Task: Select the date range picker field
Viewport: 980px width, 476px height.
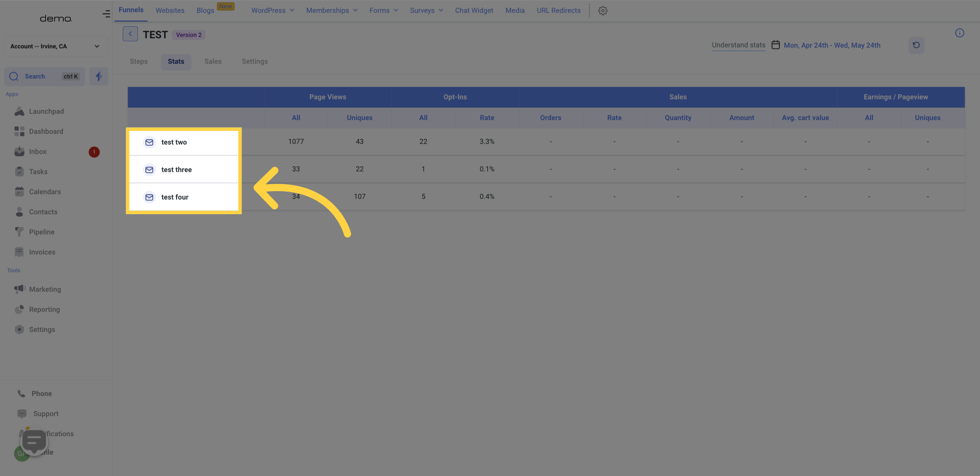Action: (x=826, y=45)
